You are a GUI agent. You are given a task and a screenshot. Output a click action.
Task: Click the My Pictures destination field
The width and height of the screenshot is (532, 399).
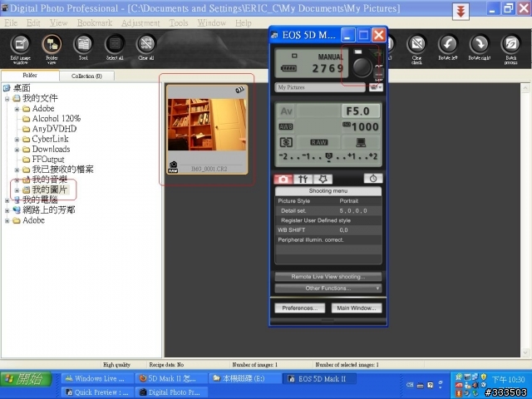320,87
